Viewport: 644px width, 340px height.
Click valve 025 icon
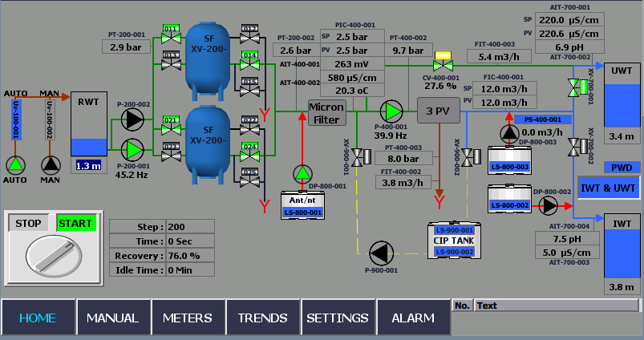[x=249, y=177]
